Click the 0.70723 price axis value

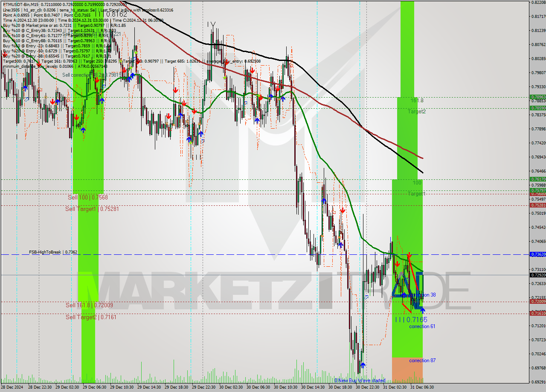pos(538,340)
